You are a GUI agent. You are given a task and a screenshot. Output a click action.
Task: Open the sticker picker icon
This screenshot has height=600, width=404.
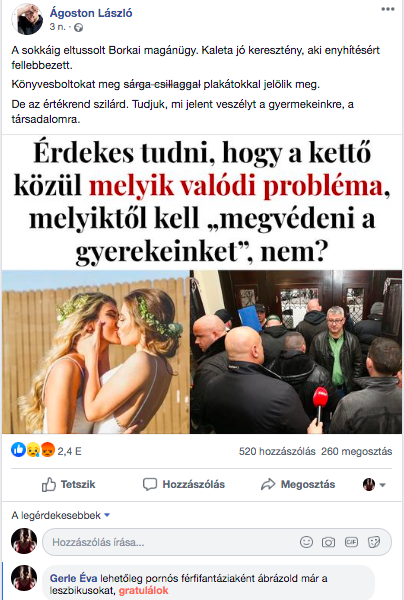coord(374,542)
